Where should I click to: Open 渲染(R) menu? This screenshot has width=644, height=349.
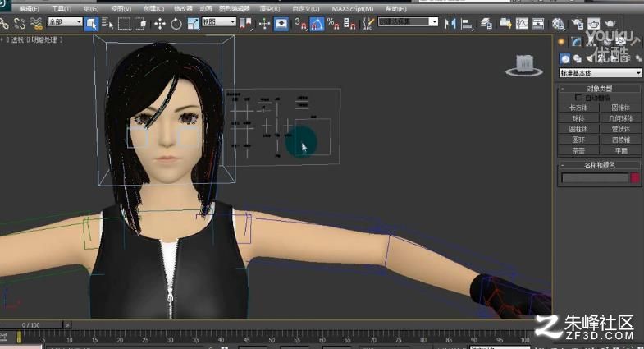click(269, 8)
